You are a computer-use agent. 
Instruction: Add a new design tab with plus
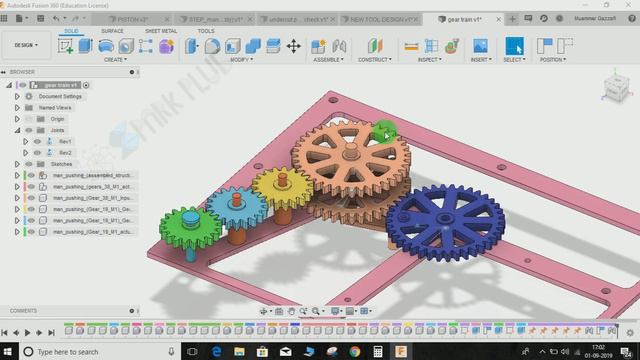(x=512, y=19)
